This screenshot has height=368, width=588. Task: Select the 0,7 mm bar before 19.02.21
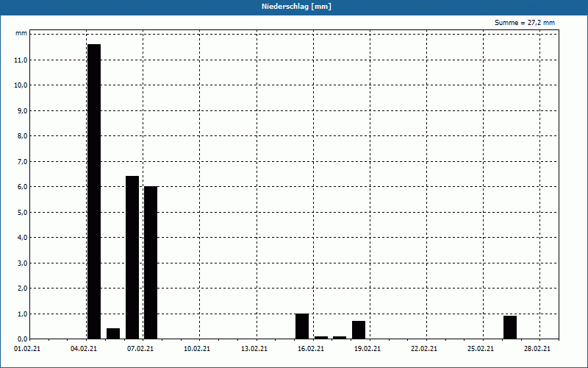pos(359,330)
